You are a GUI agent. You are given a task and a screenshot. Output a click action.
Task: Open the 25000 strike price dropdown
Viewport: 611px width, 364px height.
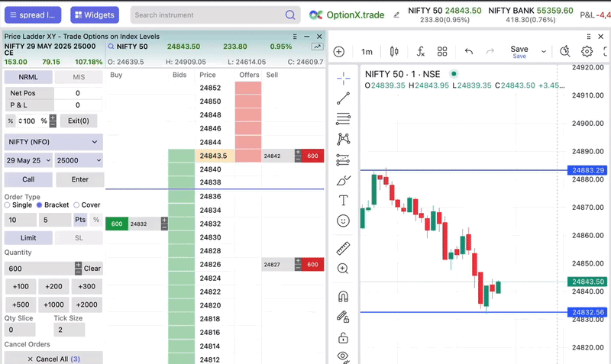pos(78,160)
